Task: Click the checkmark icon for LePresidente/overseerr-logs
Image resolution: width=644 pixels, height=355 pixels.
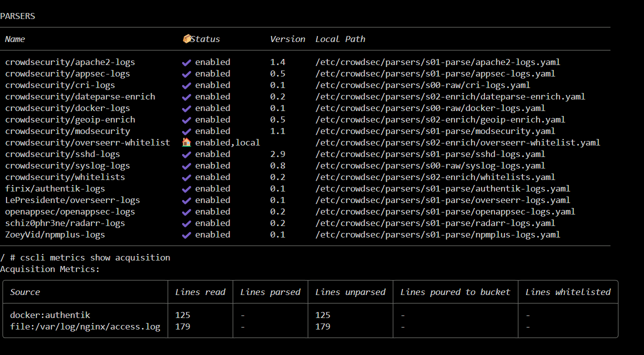Action: pyautogui.click(x=187, y=200)
